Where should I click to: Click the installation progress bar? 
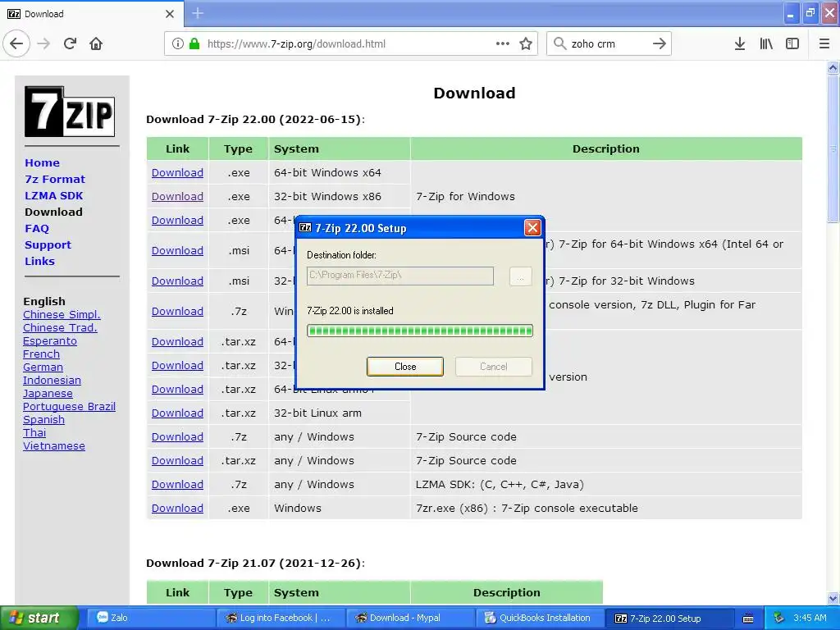click(x=420, y=331)
